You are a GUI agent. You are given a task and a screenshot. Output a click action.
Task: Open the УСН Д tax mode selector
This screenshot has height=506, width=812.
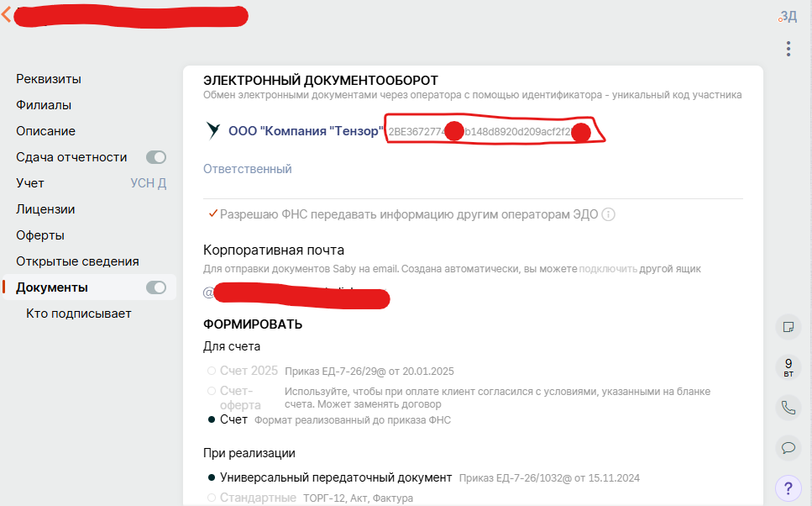(149, 182)
